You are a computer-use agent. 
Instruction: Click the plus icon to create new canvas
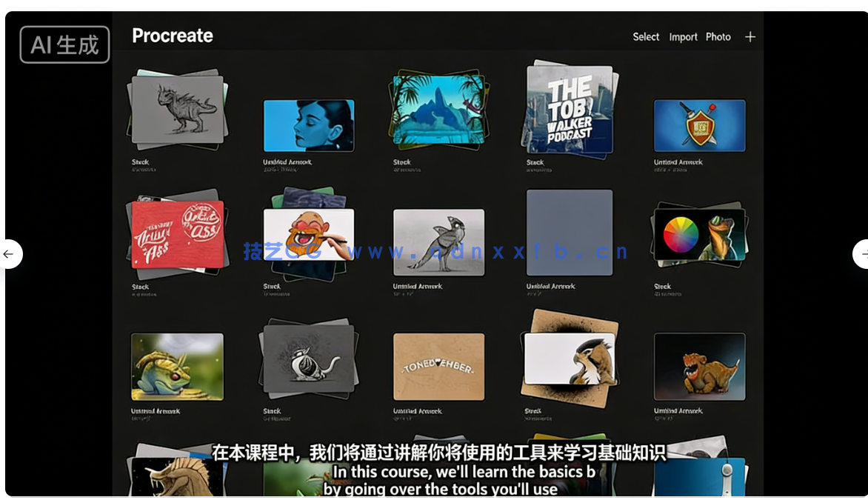click(x=750, y=37)
